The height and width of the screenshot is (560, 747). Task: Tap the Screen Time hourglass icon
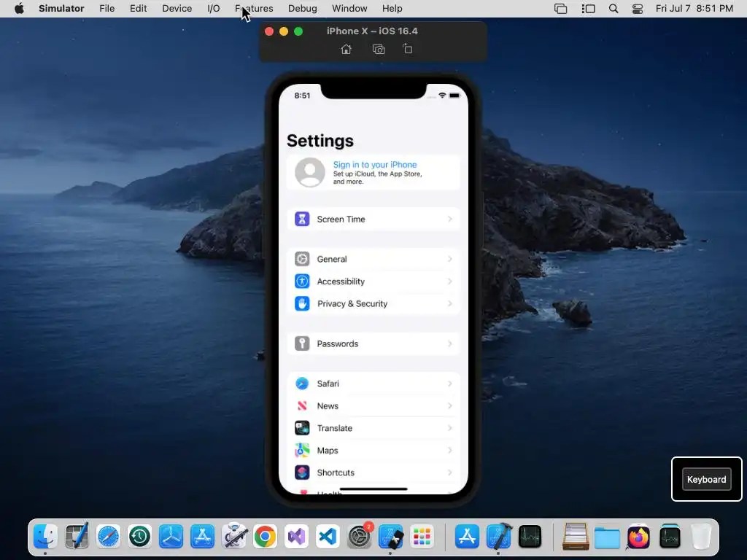pos(302,219)
